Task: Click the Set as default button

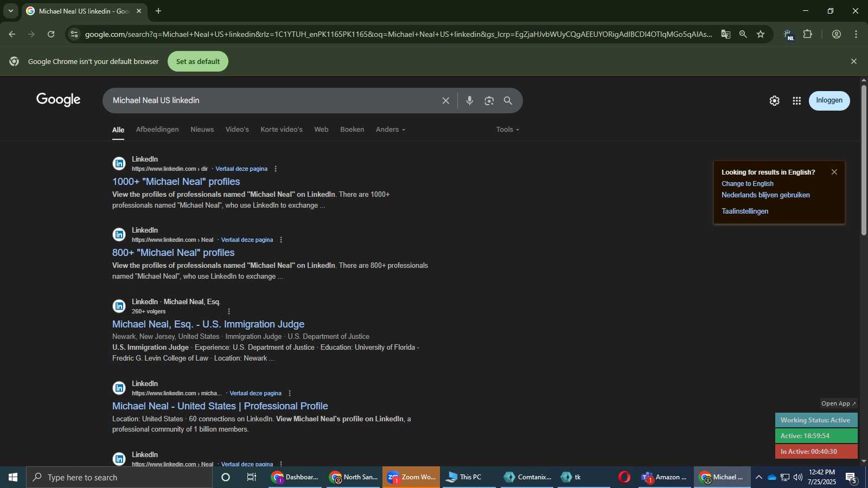Action: pos(198,61)
